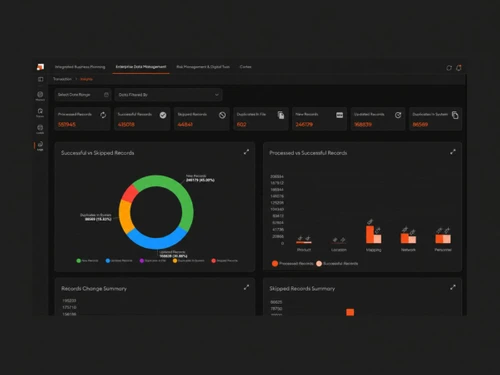Image resolution: width=500 pixels, height=375 pixels.
Task: Toggle Successful Records legend series
Action: (337, 264)
